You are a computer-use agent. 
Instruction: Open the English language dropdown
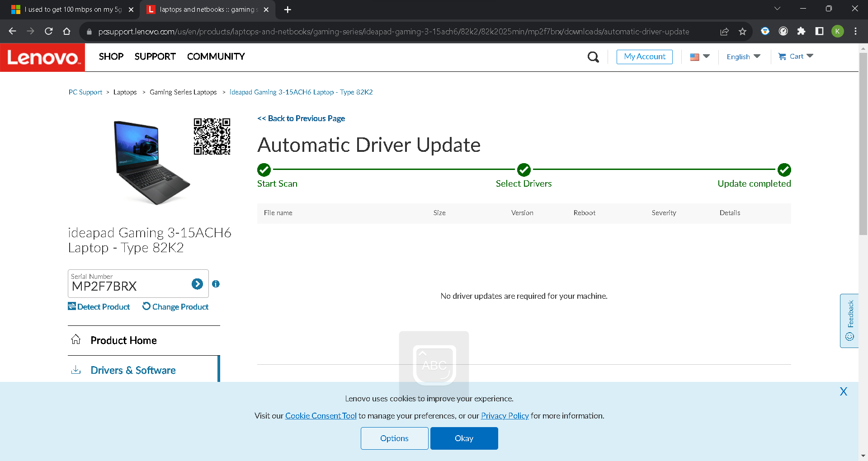click(743, 56)
